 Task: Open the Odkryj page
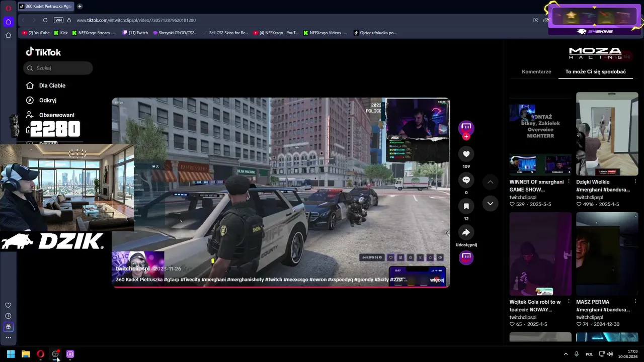[41, 100]
